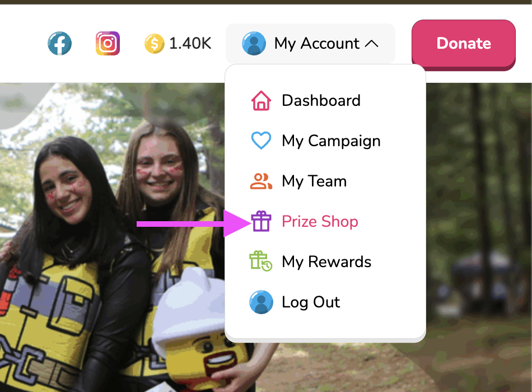Image resolution: width=532 pixels, height=392 pixels.
Task: Click the orange people icon for My Team
Action: [261, 181]
